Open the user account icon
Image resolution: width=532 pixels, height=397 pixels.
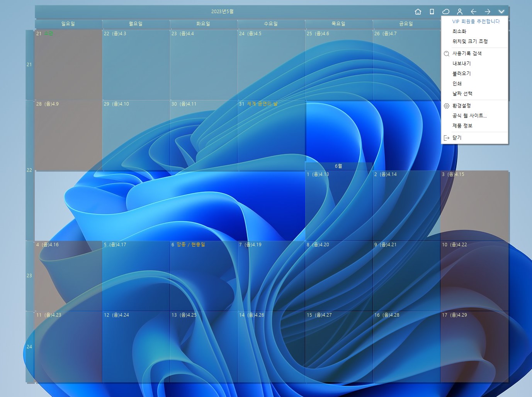(x=460, y=12)
